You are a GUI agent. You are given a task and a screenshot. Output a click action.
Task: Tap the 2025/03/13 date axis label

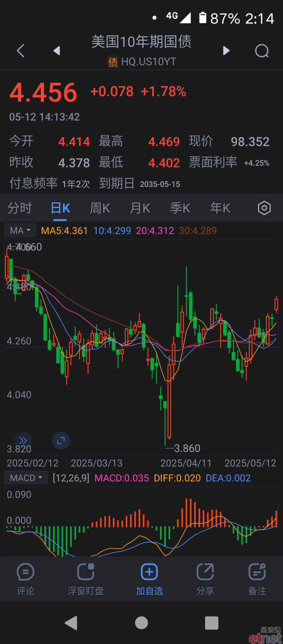pos(97,463)
